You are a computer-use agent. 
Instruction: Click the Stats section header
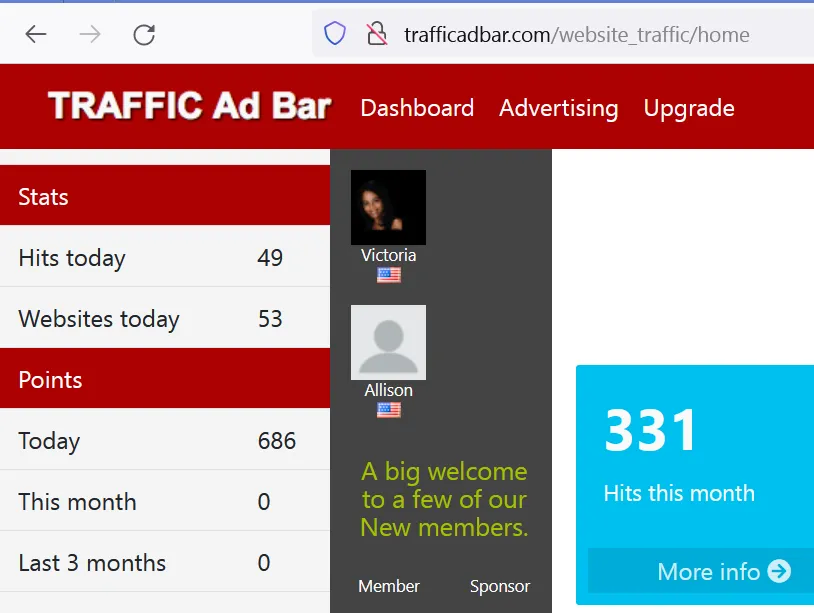tap(165, 195)
